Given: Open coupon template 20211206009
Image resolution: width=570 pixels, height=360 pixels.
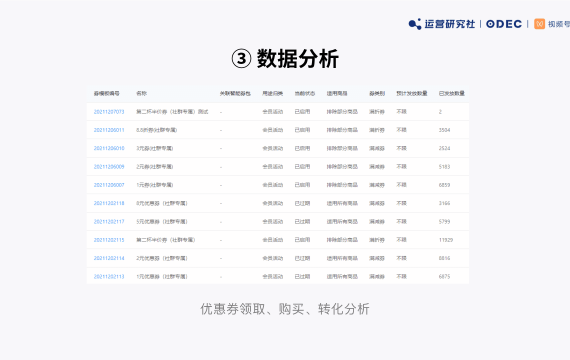Looking at the screenshot, I should pos(109,167).
